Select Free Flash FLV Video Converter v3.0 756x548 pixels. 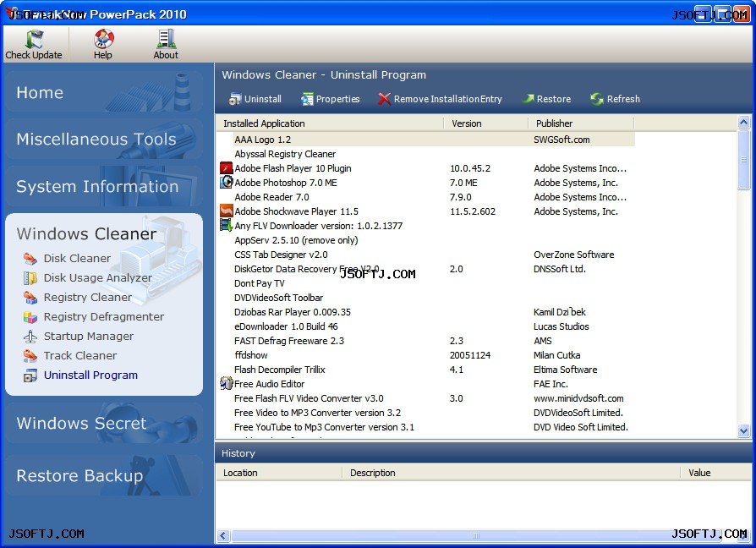point(309,398)
